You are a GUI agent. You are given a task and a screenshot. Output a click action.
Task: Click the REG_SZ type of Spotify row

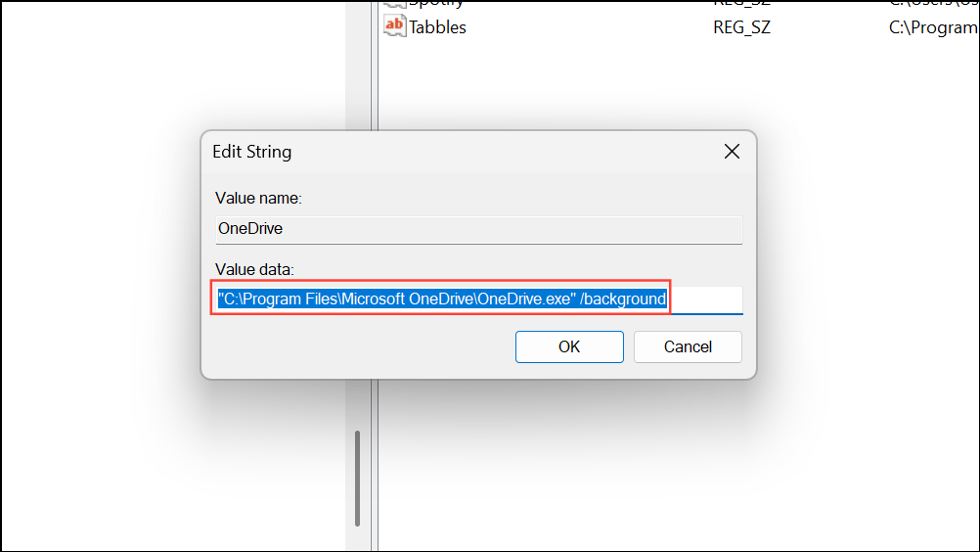[741, 4]
